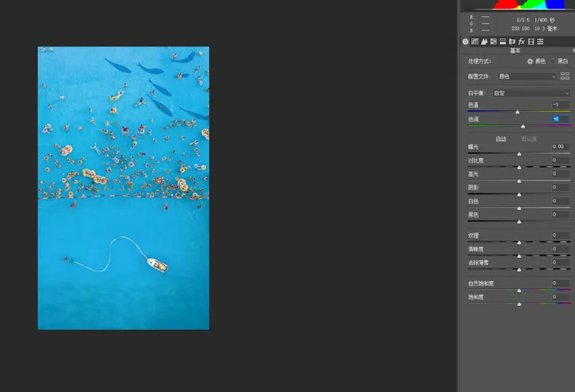The width and height of the screenshot is (575, 392).
Task: Click the 饱和度 saturation slider handle
Action: 519,304
